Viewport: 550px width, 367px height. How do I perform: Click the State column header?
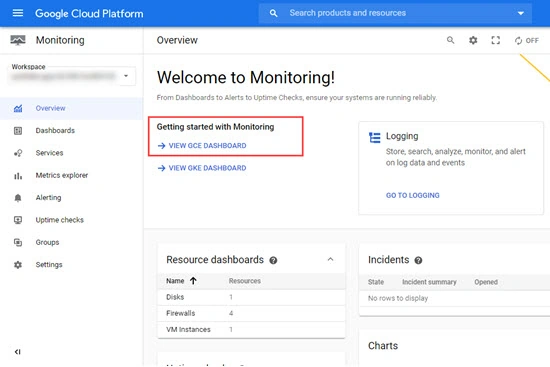click(376, 282)
